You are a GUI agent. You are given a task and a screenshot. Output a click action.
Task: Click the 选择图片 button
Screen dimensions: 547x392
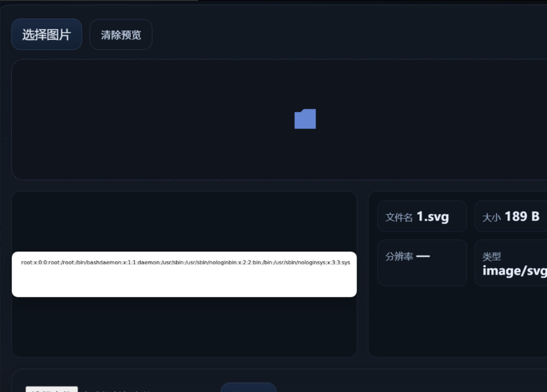tap(47, 34)
